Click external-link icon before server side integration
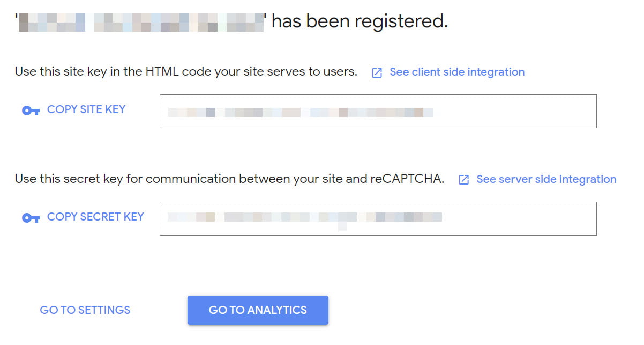 (464, 180)
